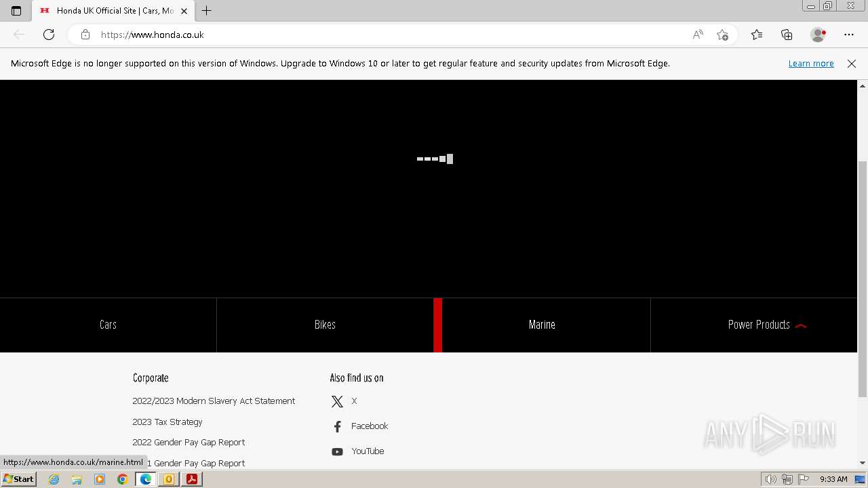
Task: Open the Facebook text link
Action: click(x=370, y=426)
